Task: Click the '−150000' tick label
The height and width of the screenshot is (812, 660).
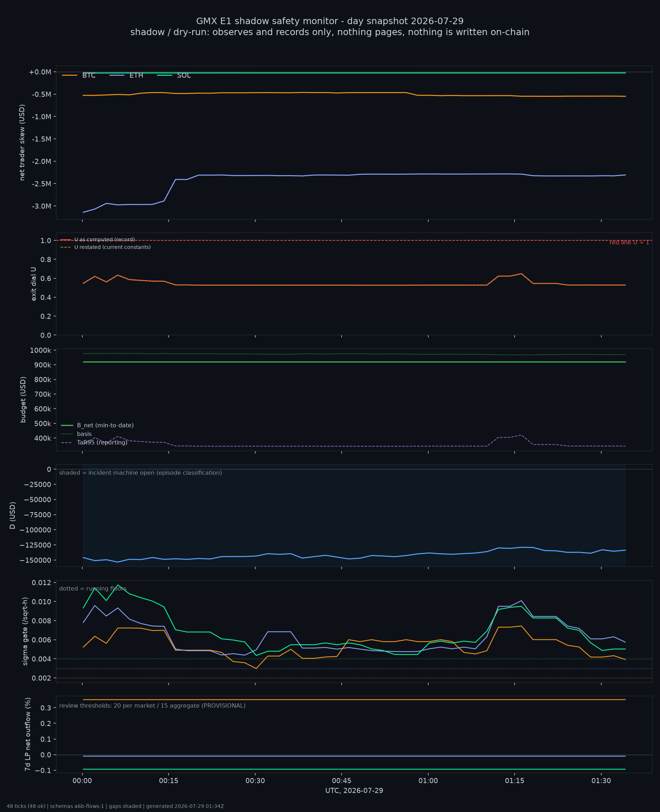Action: click(x=36, y=560)
